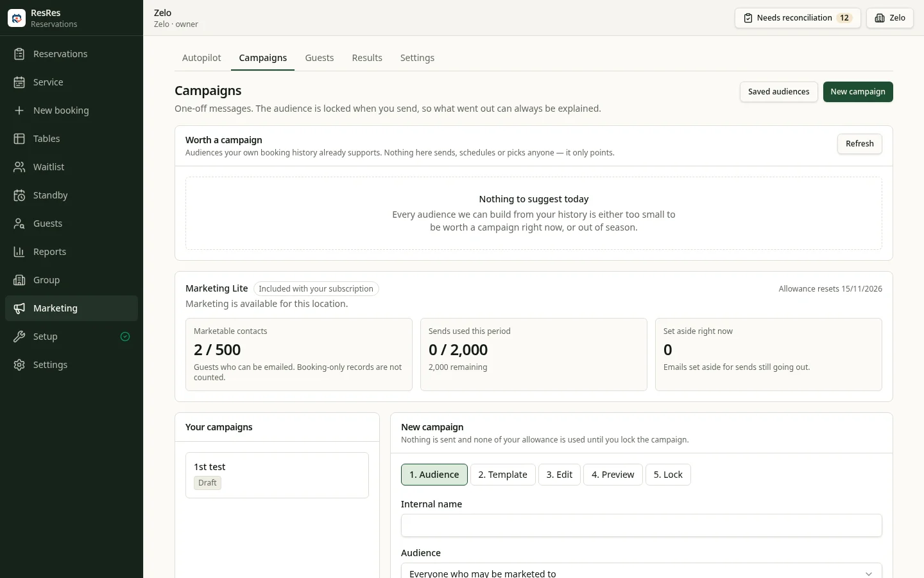
Task: Click the Group building icon
Action: [x=19, y=280]
